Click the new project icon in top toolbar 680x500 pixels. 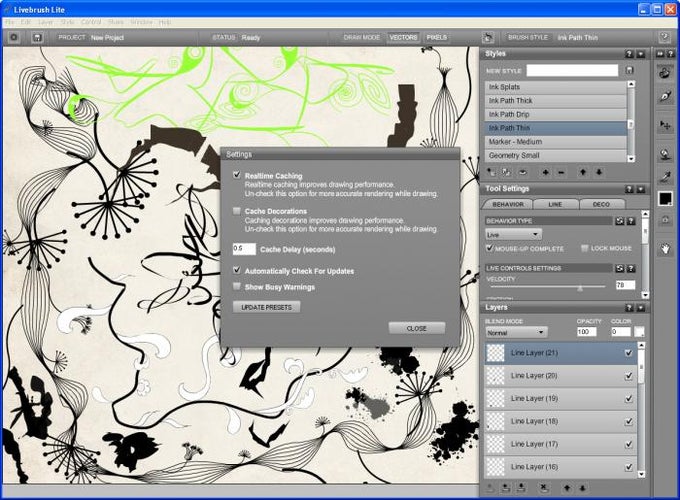(14, 37)
